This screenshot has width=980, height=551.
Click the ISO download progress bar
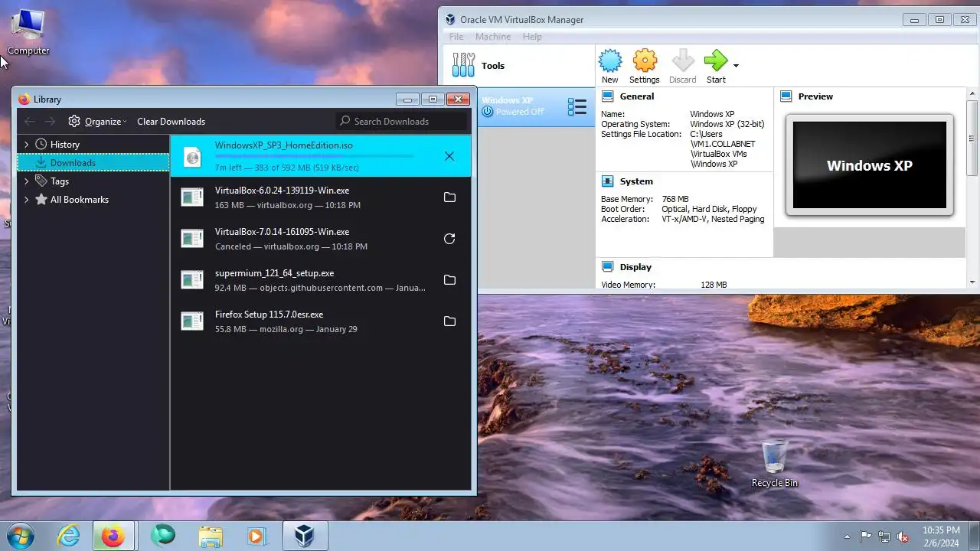coord(315,157)
